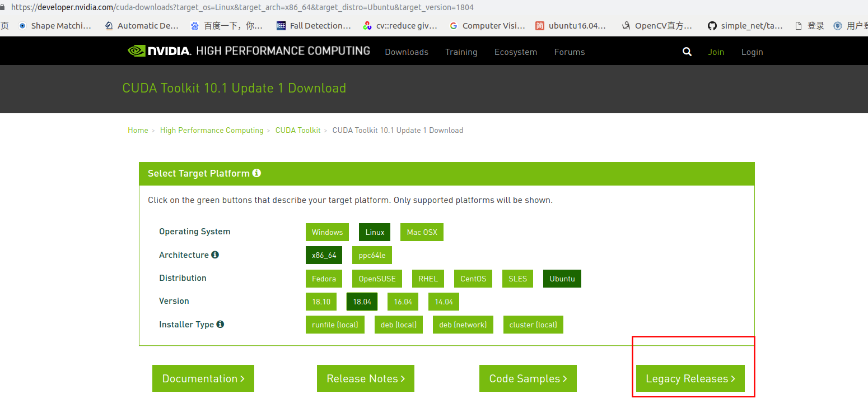Image resolution: width=868 pixels, height=407 pixels.
Task: Open Computer Vision Google bookmark
Action: coord(487,26)
